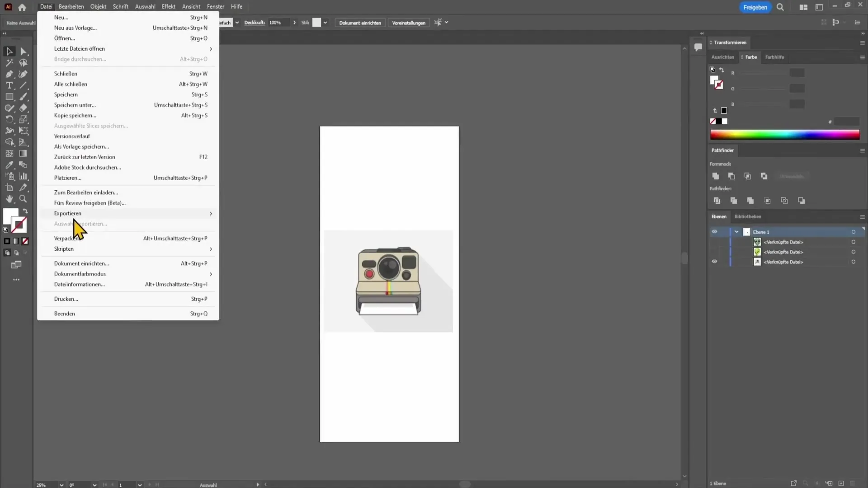Collapse the Ebene 1 layer chevron

736,232
